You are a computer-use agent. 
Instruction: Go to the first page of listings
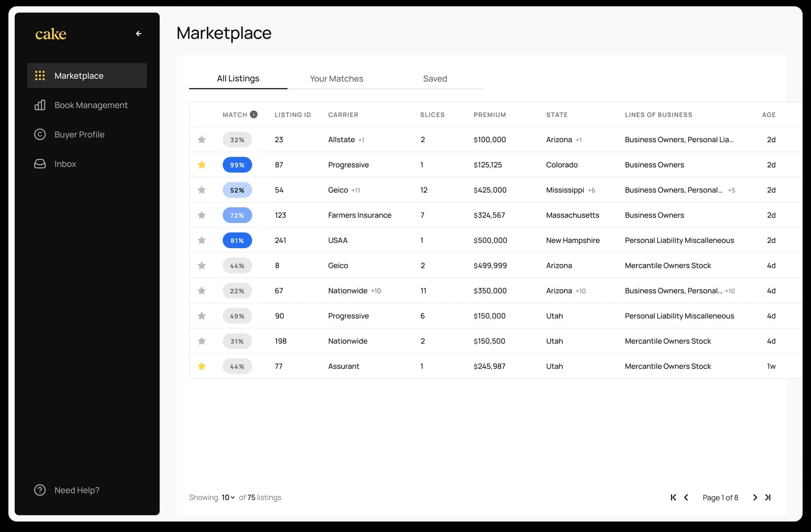(x=673, y=498)
